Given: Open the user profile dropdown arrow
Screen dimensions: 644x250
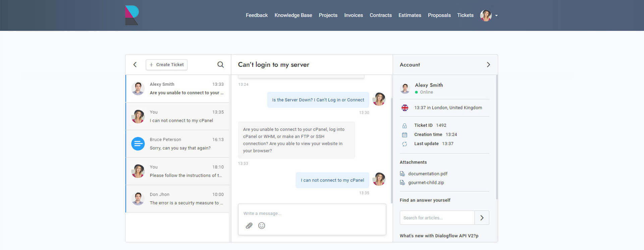Looking at the screenshot, I should pyautogui.click(x=496, y=16).
